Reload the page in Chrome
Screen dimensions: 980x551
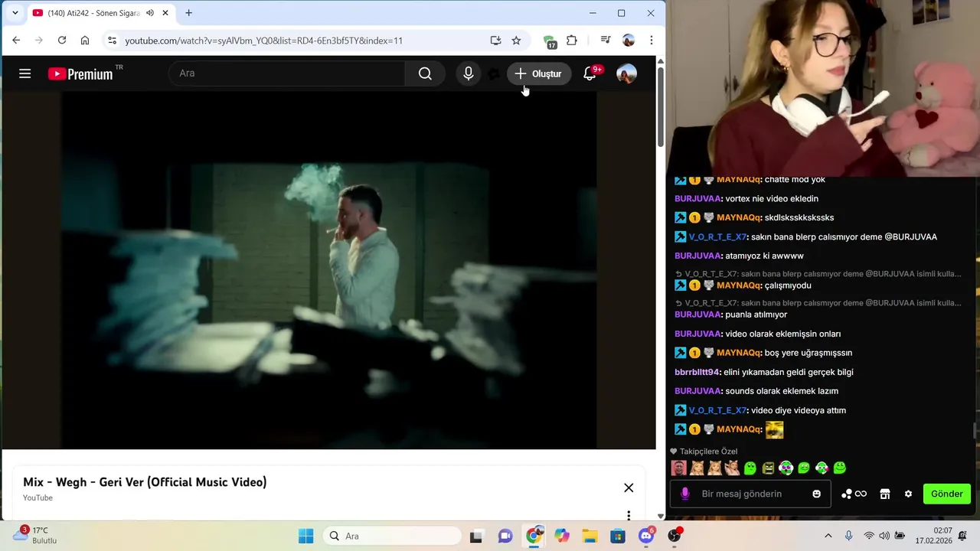coord(62,41)
